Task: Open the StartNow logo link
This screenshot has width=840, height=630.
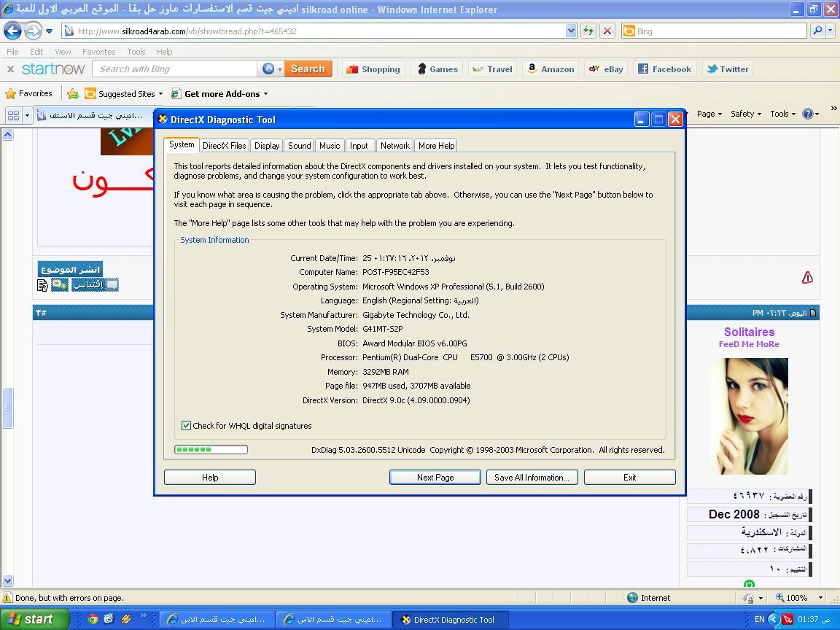Action: tap(53, 69)
